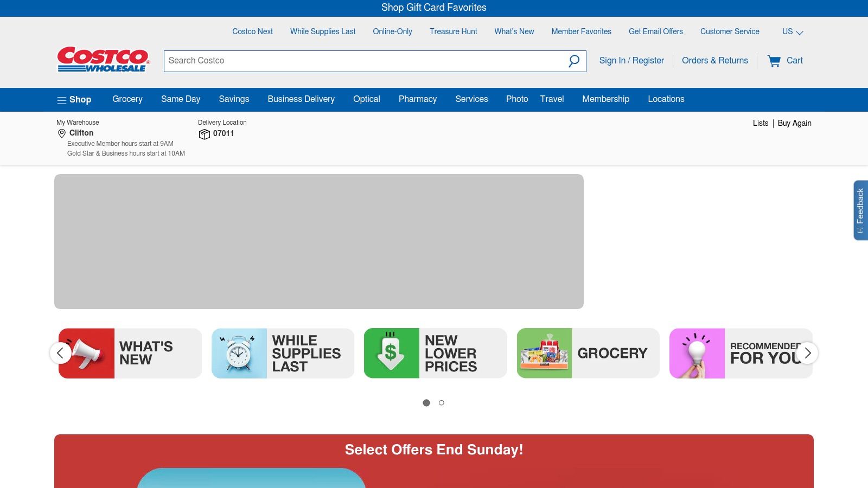Click the WHAT'S NEW tile label

coord(146,353)
